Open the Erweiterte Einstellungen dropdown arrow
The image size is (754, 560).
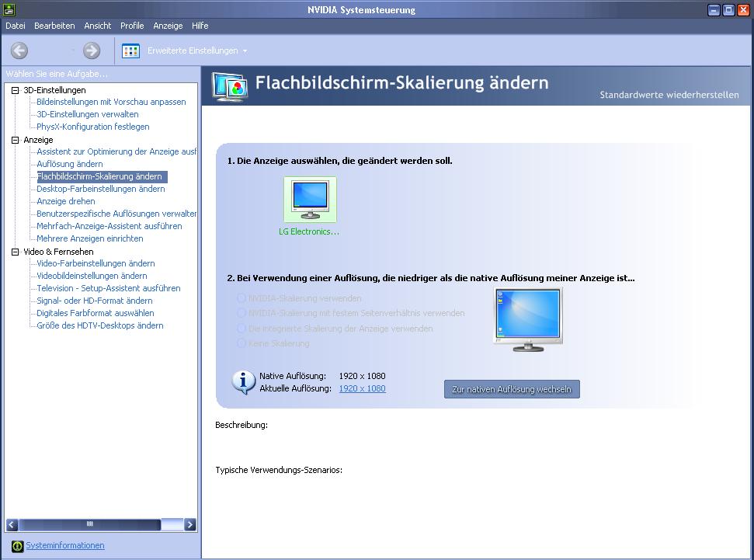coord(245,51)
